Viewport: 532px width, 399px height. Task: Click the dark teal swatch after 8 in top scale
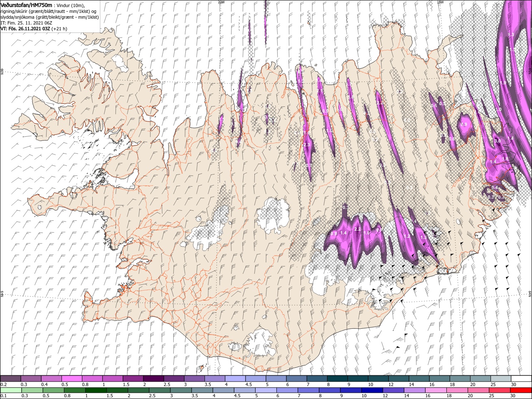coord(337,379)
